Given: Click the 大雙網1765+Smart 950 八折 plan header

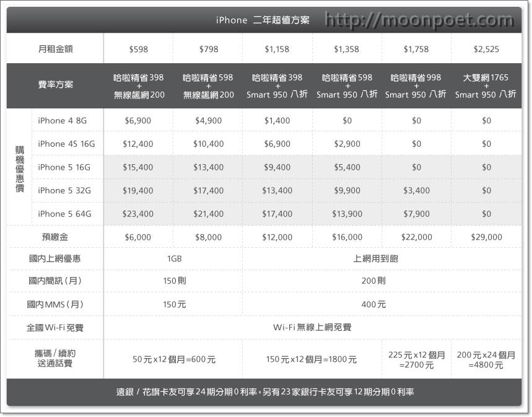Looking at the screenshot, I should (x=486, y=86).
